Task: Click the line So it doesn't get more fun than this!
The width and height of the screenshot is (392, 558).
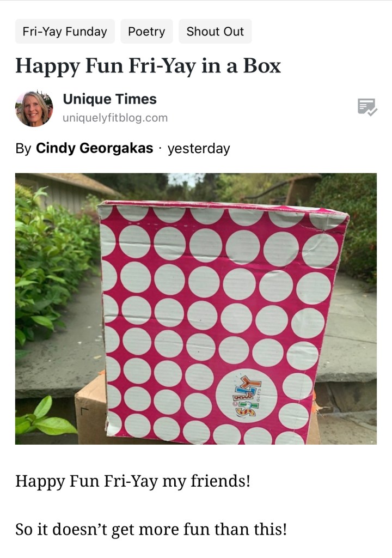Action: click(151, 529)
